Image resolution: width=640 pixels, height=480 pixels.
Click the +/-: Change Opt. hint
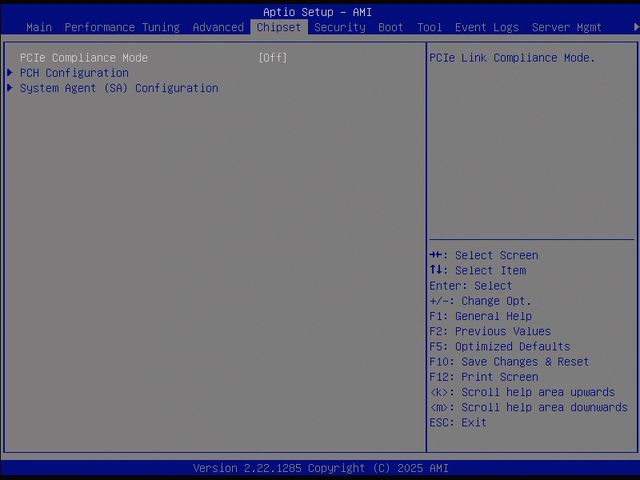(480, 301)
